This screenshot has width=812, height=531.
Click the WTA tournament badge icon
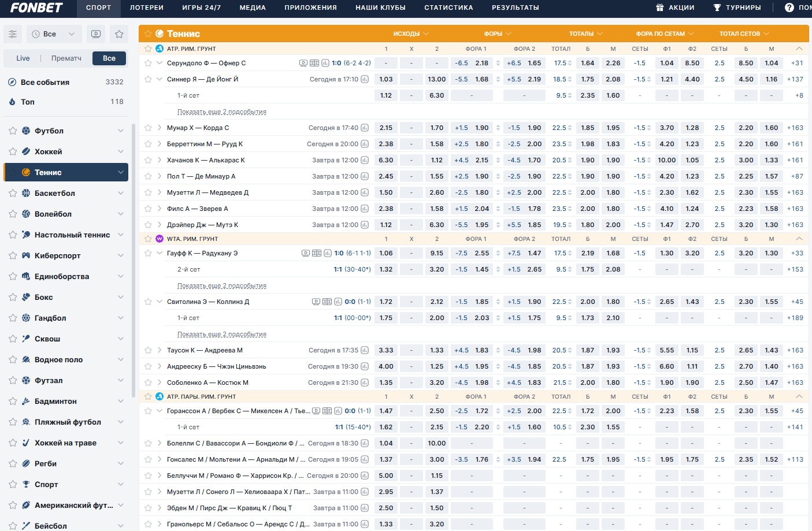[160, 239]
